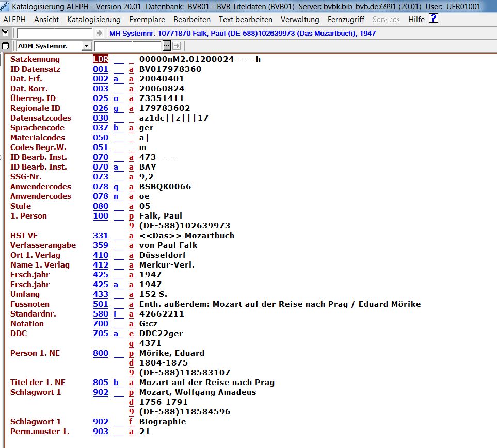Click the ellipsis browse button
The width and height of the screenshot is (497, 448).
168,46
